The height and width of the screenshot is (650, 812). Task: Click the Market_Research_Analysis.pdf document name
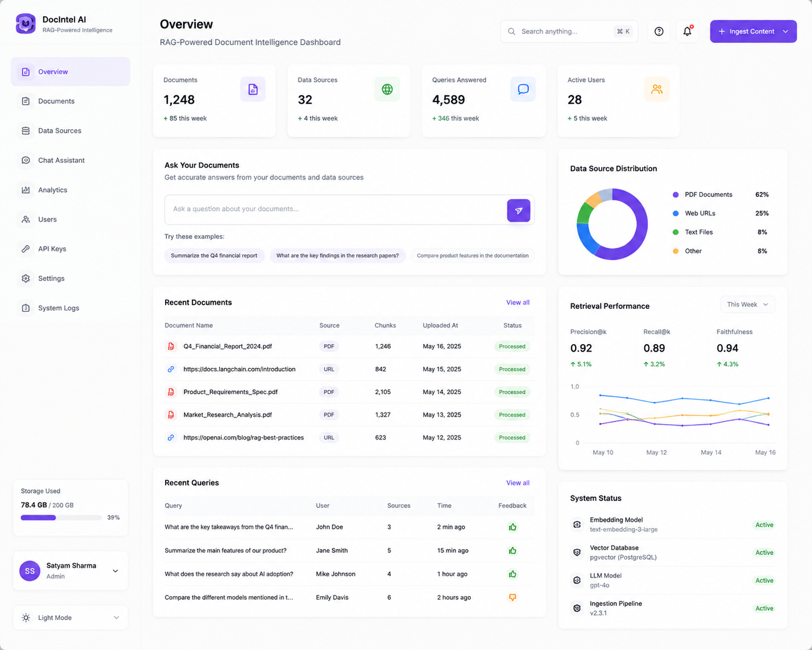tap(228, 415)
